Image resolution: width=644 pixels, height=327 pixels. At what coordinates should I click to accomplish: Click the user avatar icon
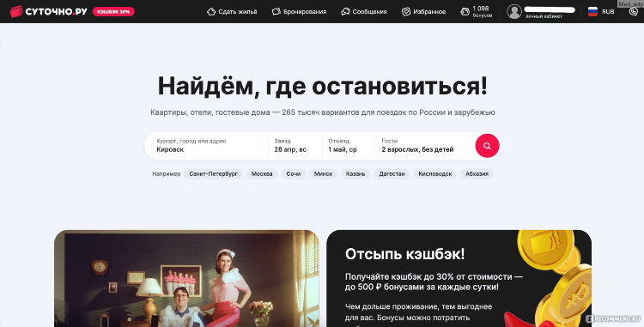click(x=514, y=11)
